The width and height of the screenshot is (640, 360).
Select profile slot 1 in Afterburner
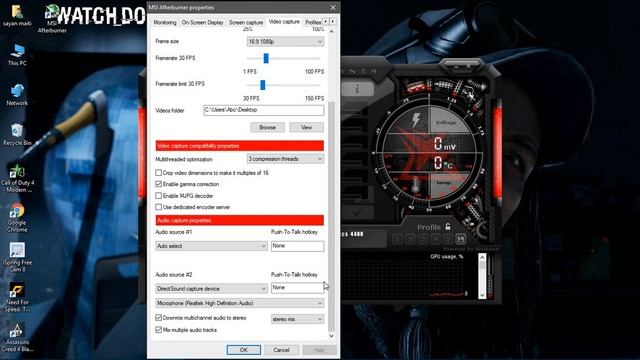(398, 239)
